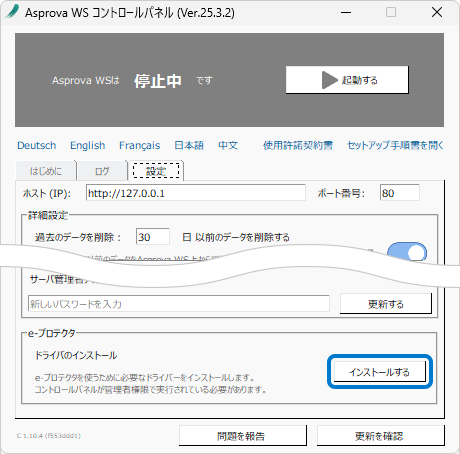Click the ドライバのインストール label
The height and width of the screenshot is (454, 460).
point(76,355)
